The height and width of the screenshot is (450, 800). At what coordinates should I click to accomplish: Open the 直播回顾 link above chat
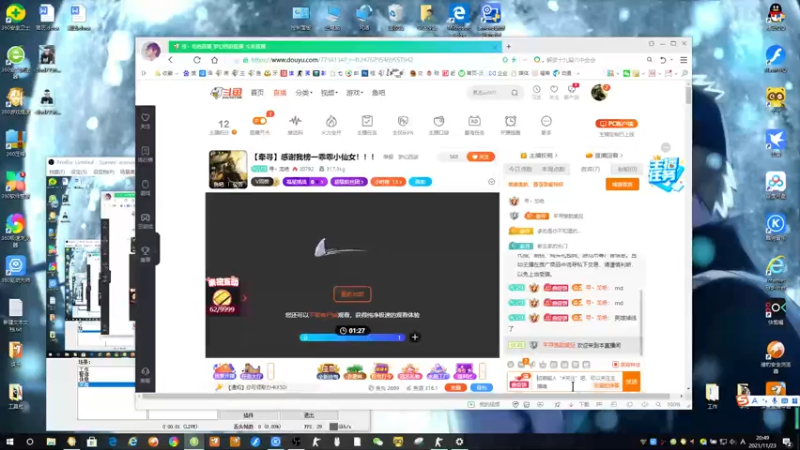(x=605, y=155)
